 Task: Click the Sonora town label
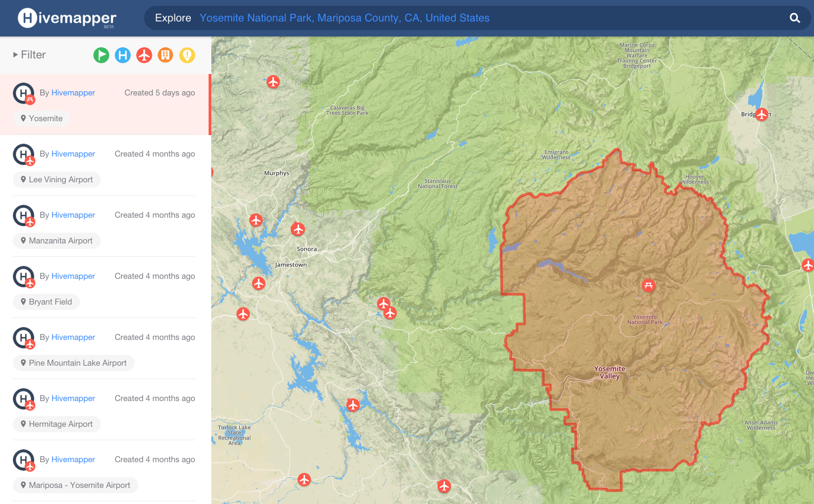(x=307, y=249)
